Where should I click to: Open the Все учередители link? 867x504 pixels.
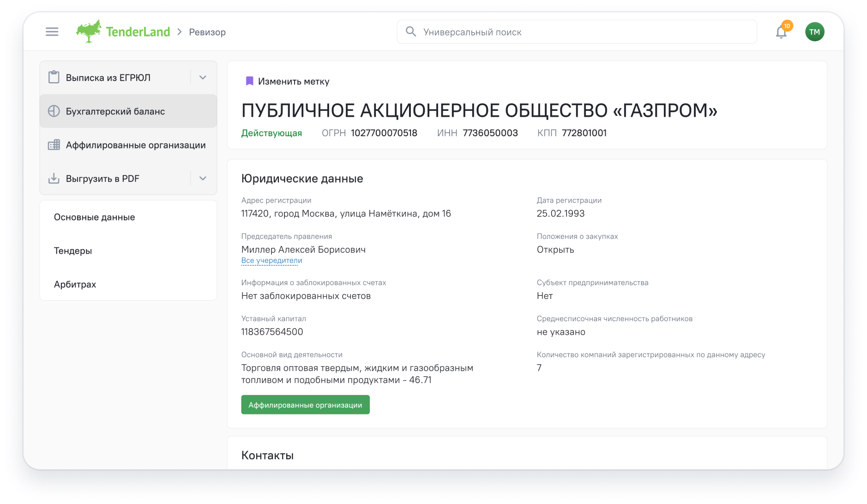click(x=271, y=260)
